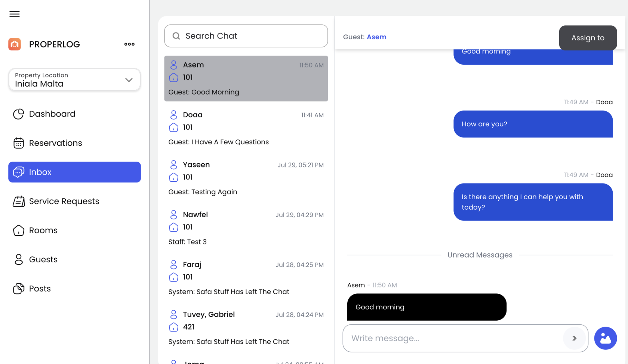628x364 pixels.
Task: Open the hamburger menu icon
Action: pyautogui.click(x=15, y=14)
